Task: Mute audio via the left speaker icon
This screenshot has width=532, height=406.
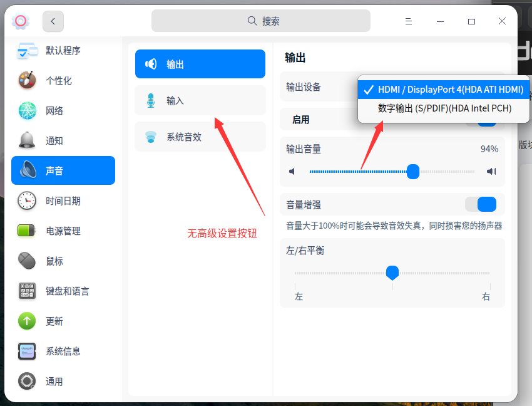Action: [x=292, y=171]
